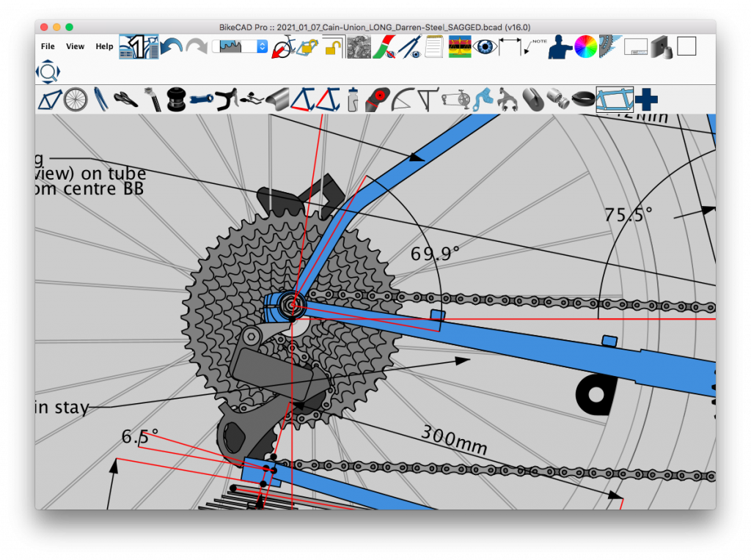Open the rainbow color wheel picker
Image resolution: width=751 pixels, height=560 pixels.
coord(585,47)
